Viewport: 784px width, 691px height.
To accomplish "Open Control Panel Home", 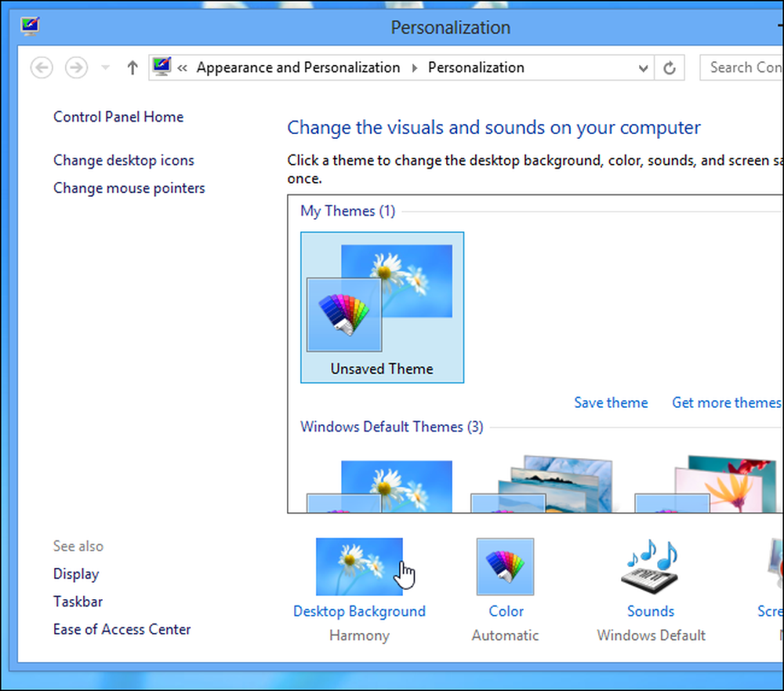I will pos(118,117).
